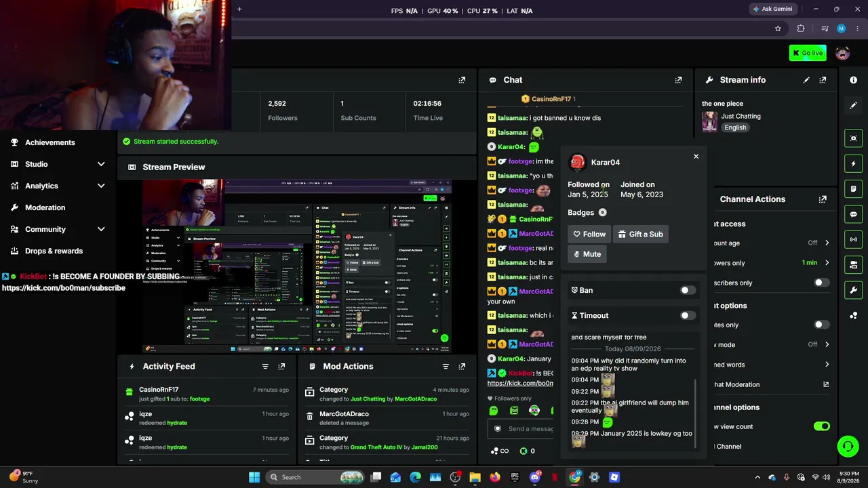Select the broadcast signal sidebar widget icon
Viewport: 868px width, 488px height.
(854, 239)
